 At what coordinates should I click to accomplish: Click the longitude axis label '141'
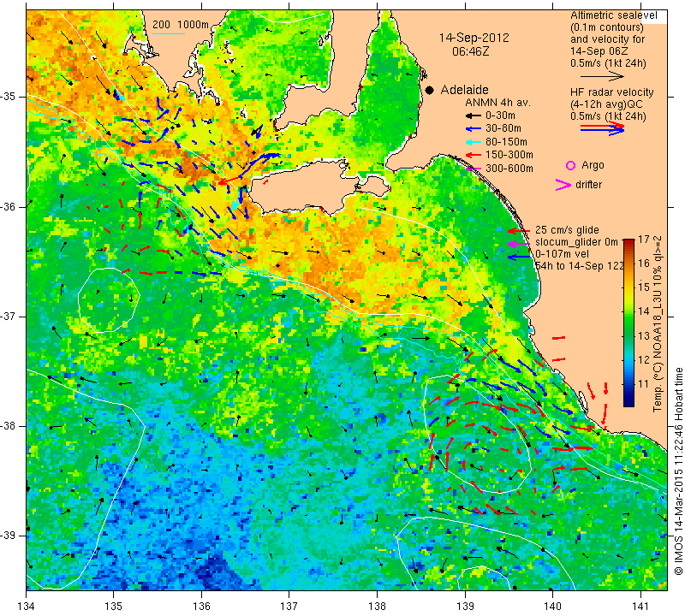click(x=640, y=606)
